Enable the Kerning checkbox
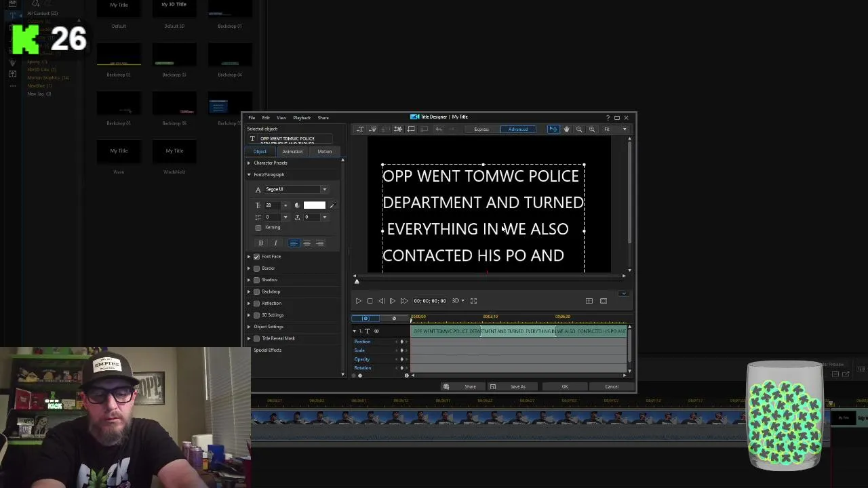 coord(258,228)
